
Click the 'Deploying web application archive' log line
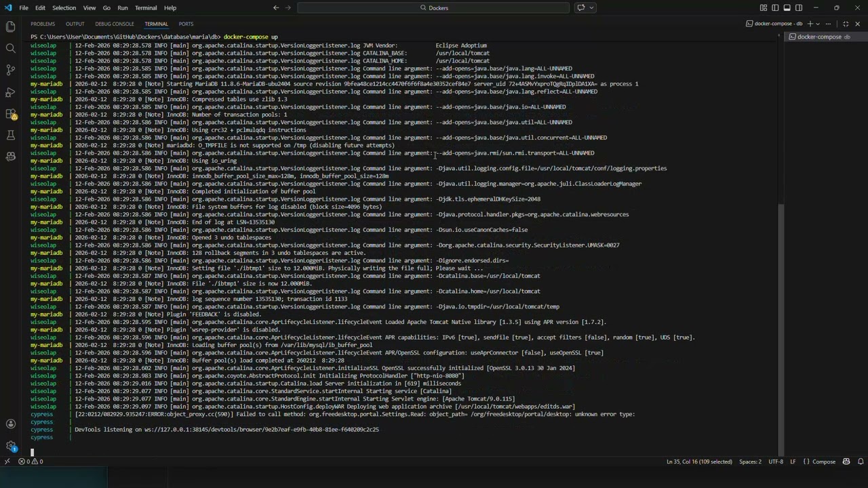pyautogui.click(x=325, y=407)
